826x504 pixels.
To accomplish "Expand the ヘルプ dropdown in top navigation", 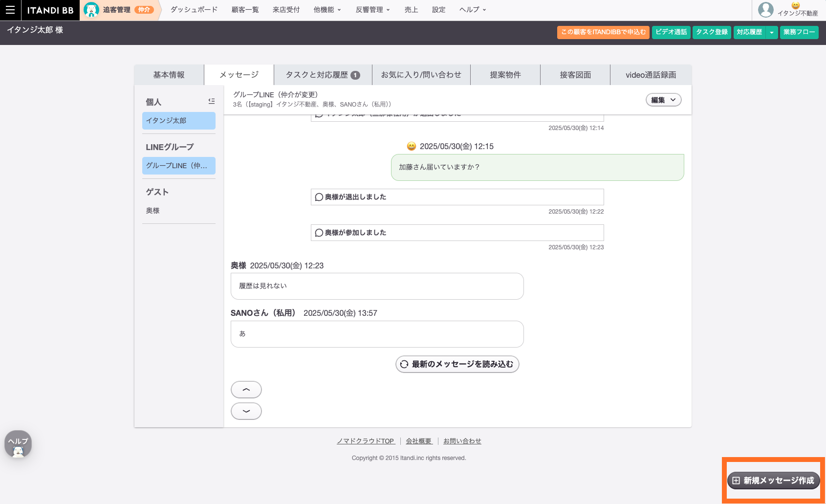I will coord(473,10).
